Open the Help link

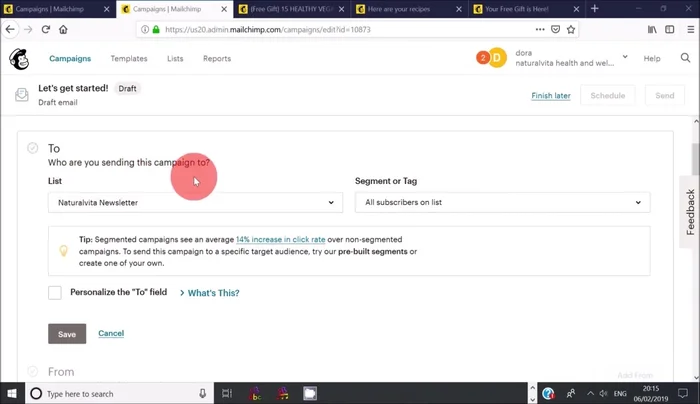[x=652, y=58]
